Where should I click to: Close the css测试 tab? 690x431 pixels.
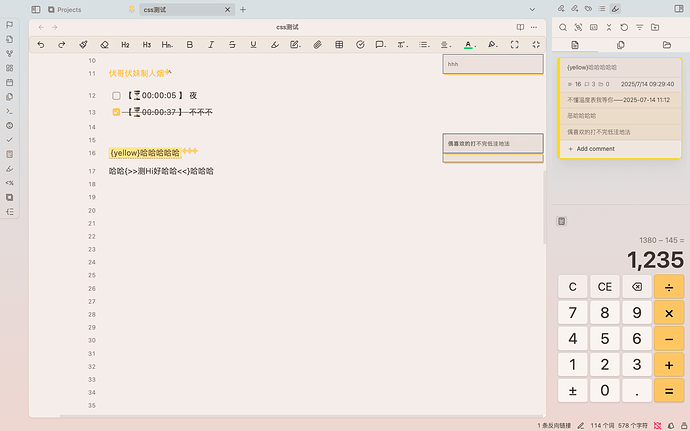pyautogui.click(x=228, y=10)
